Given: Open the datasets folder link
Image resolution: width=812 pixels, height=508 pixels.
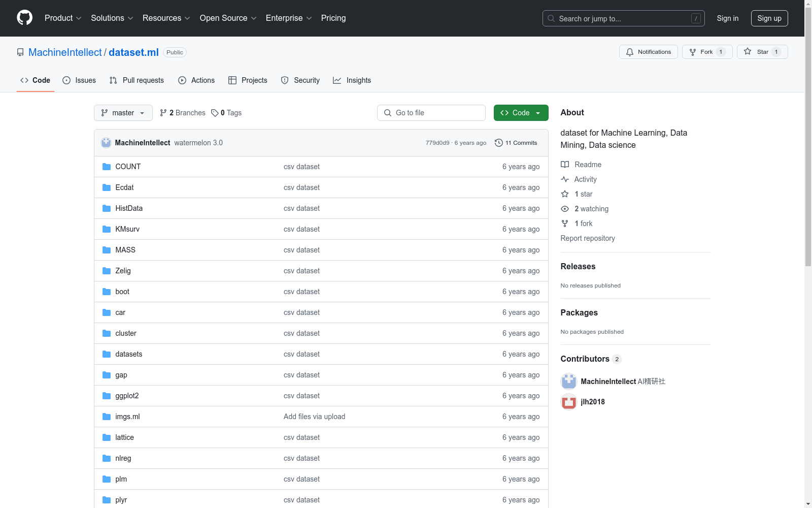Looking at the screenshot, I should coord(128,354).
